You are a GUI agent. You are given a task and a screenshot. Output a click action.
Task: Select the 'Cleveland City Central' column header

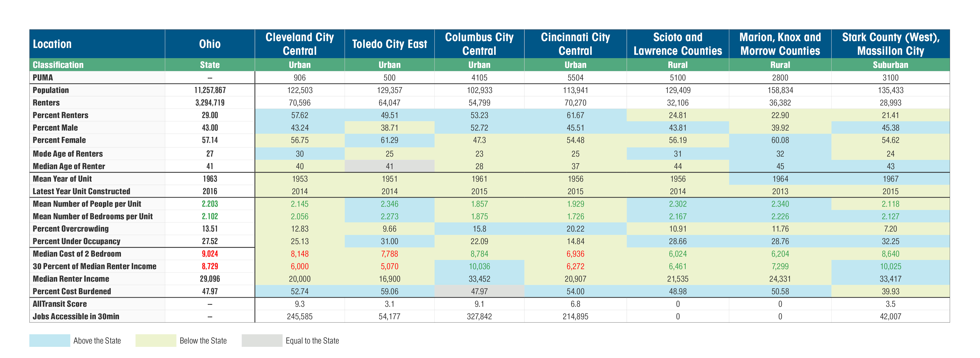tap(299, 44)
